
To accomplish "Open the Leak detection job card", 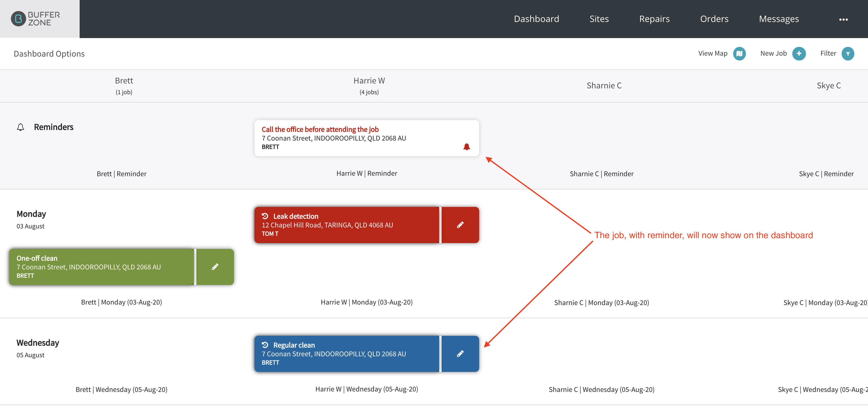I will click(x=347, y=225).
